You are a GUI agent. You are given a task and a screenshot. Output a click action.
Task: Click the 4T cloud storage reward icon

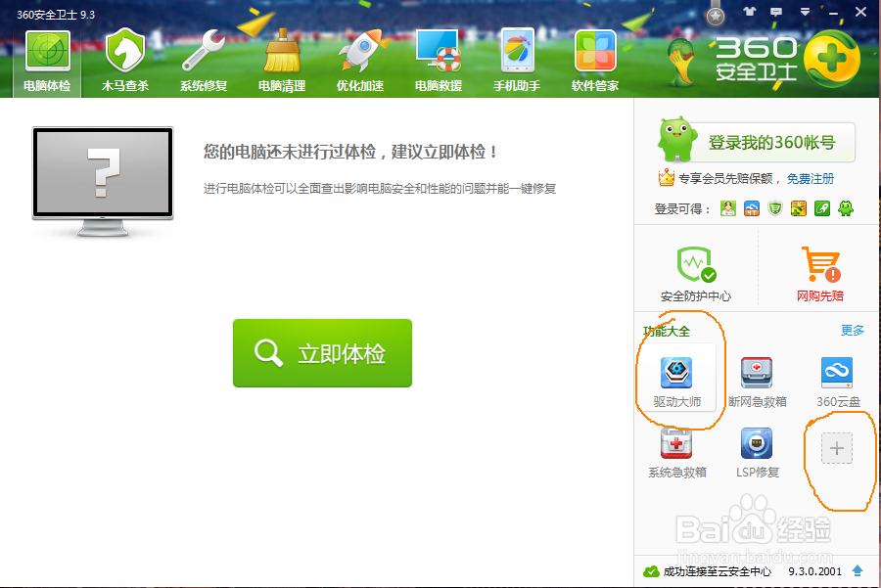point(752,209)
